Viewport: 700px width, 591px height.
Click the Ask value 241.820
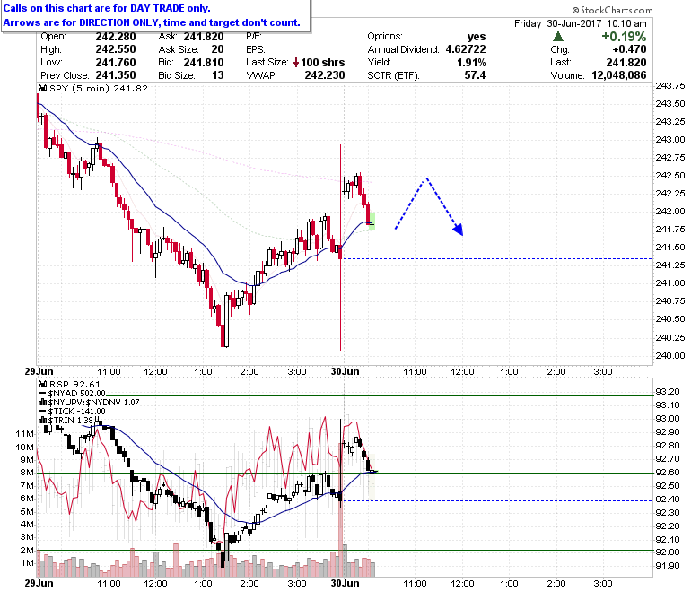click(204, 37)
